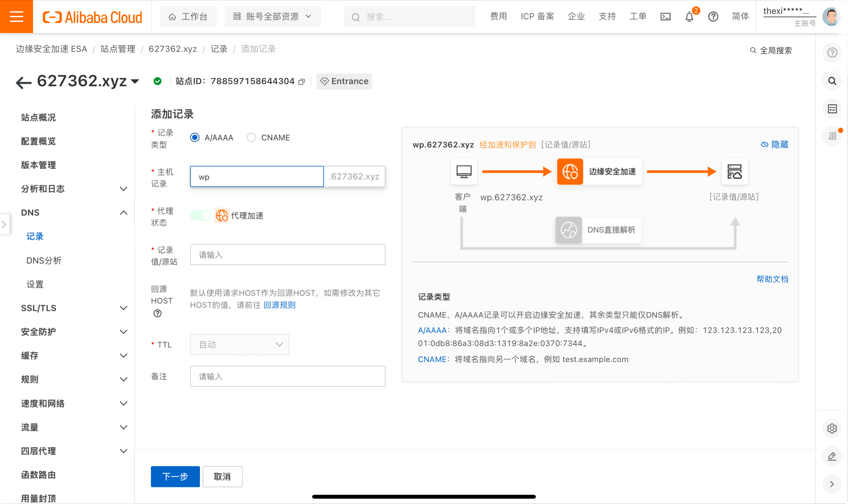This screenshot has height=504, width=848.
Task: Open the TTL 自动 dropdown
Action: (240, 344)
